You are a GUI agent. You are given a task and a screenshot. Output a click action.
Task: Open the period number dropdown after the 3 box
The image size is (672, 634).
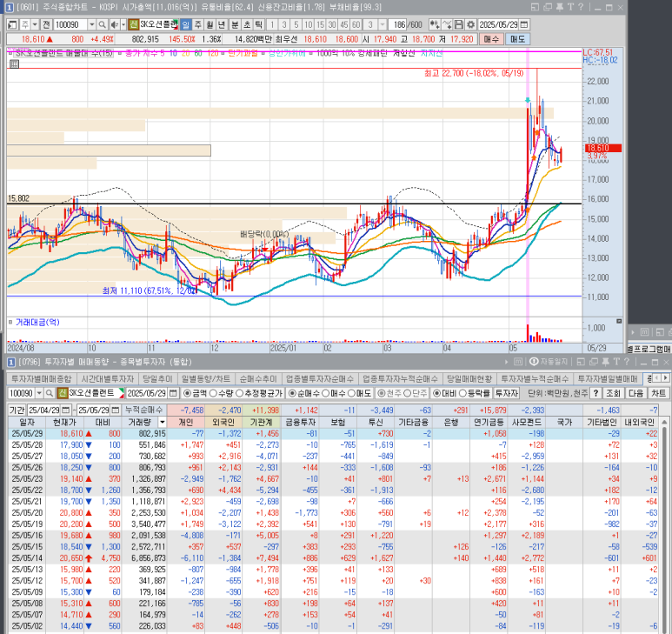tap(383, 25)
